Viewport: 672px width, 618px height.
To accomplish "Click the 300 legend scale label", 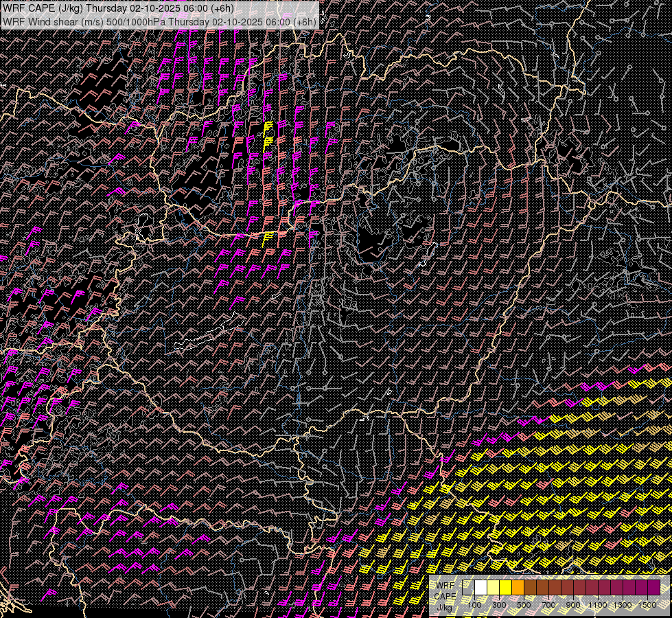I will pos(499,605).
